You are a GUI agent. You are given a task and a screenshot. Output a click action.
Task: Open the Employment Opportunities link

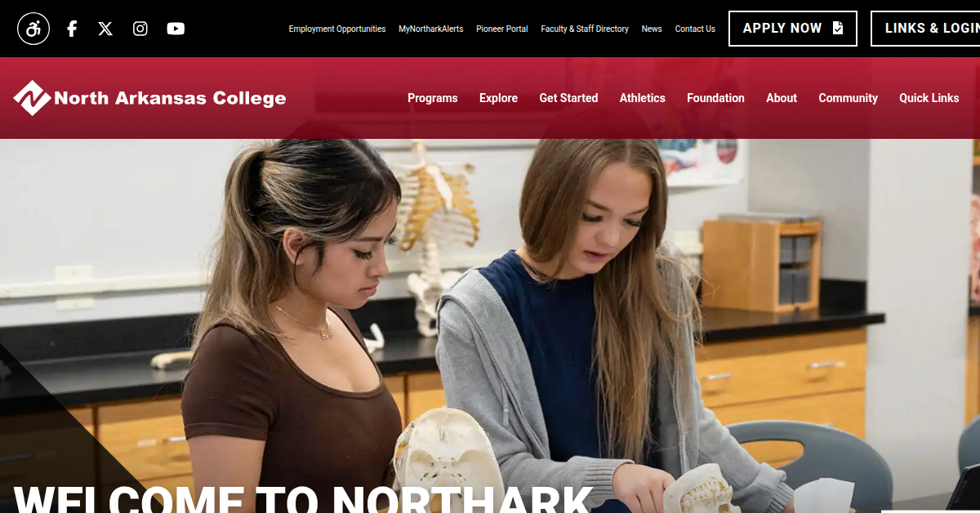click(x=337, y=29)
